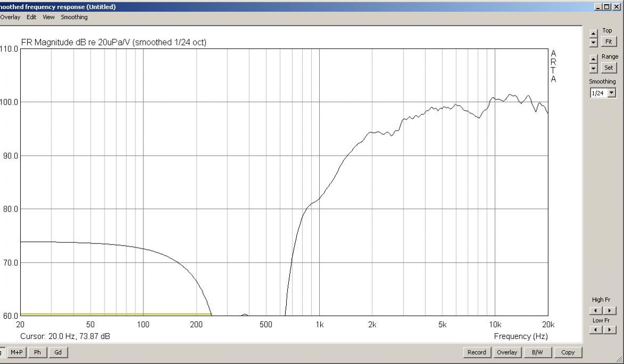
Task: Close the frequency response window
Action: pyautogui.click(x=617, y=7)
